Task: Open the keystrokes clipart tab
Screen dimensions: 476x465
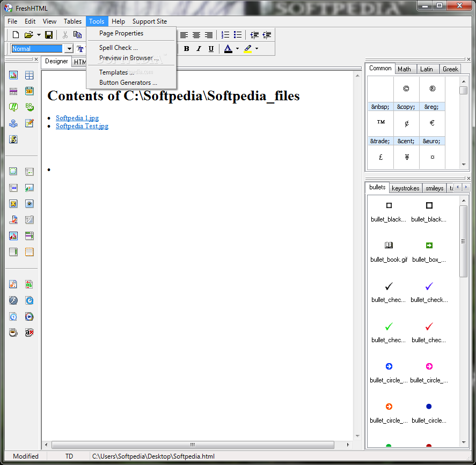Action: tap(405, 188)
